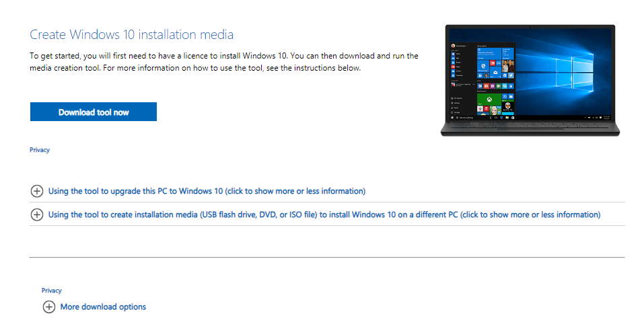Open Using the tool to upgrade this PC link

(x=207, y=191)
